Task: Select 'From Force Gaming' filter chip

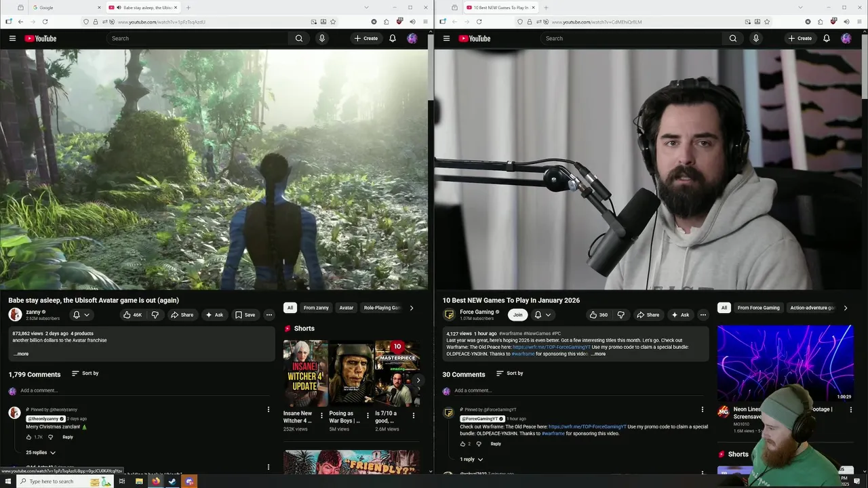Action: pyautogui.click(x=758, y=308)
